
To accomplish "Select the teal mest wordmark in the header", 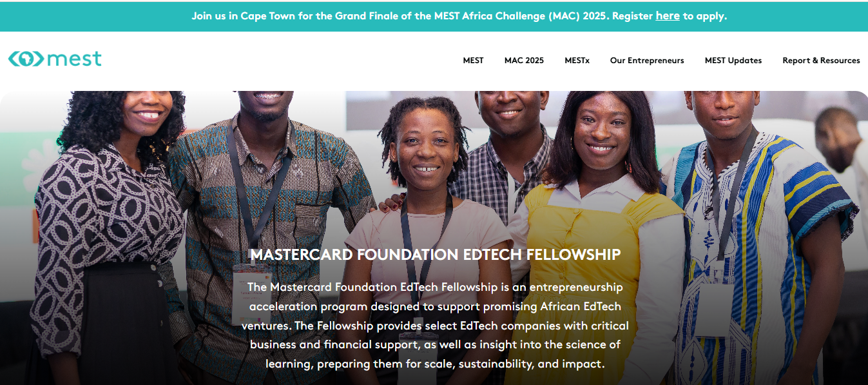I will tap(74, 59).
